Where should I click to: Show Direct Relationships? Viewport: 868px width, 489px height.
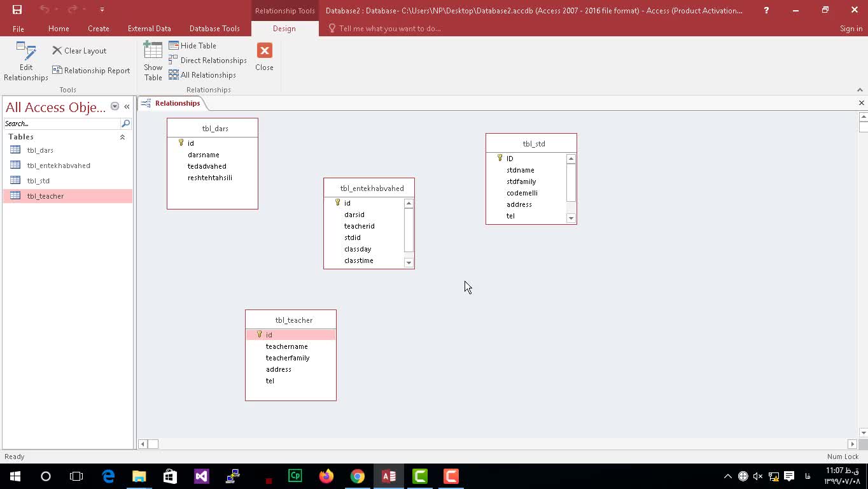174,60
